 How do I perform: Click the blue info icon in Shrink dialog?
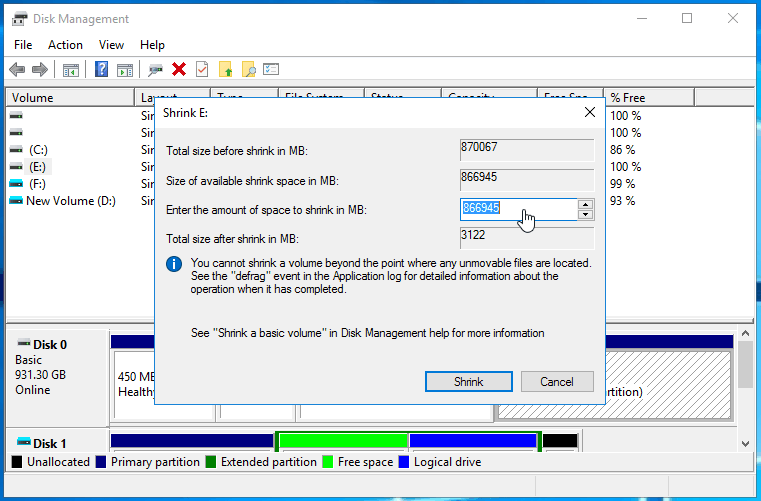174,264
